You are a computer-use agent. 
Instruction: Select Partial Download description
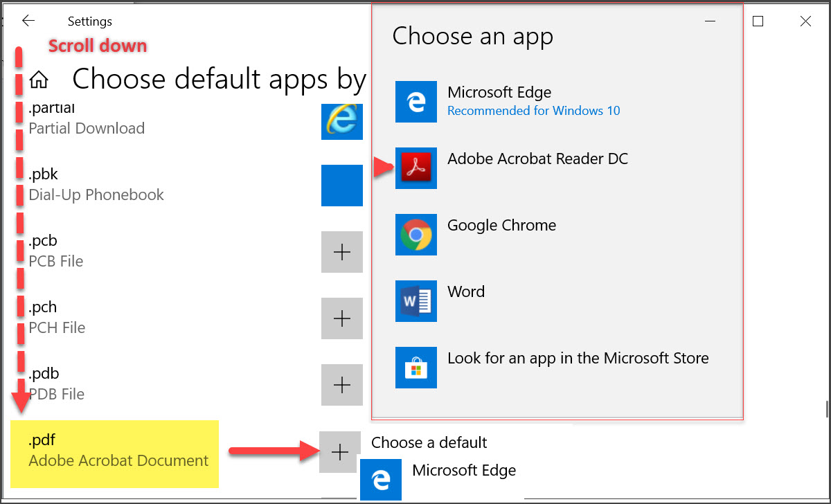[x=87, y=129]
